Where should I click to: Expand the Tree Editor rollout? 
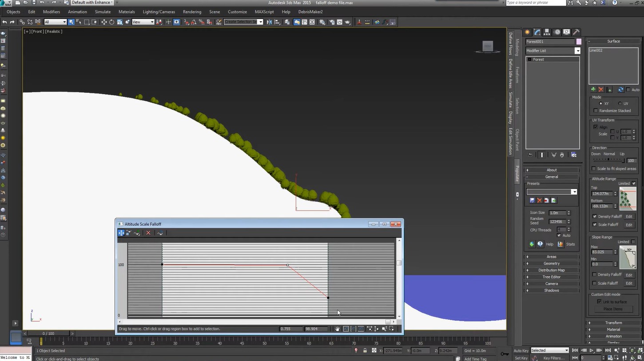coord(552,277)
